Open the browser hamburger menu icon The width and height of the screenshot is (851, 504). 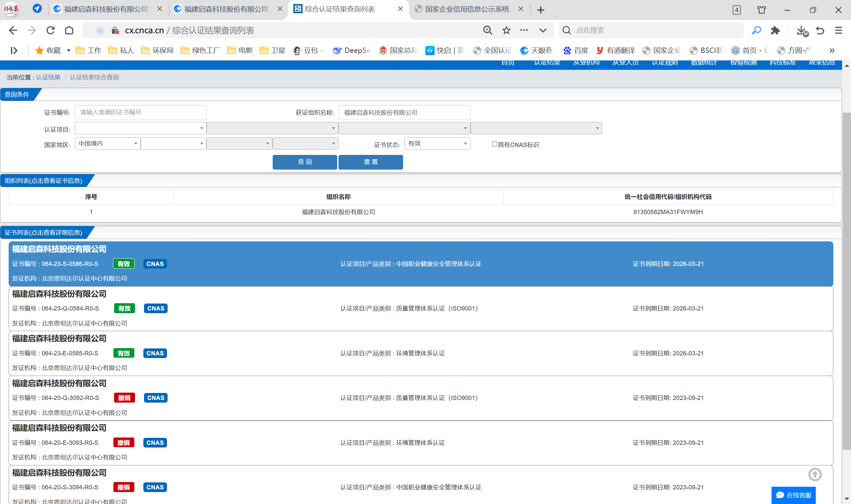point(838,31)
